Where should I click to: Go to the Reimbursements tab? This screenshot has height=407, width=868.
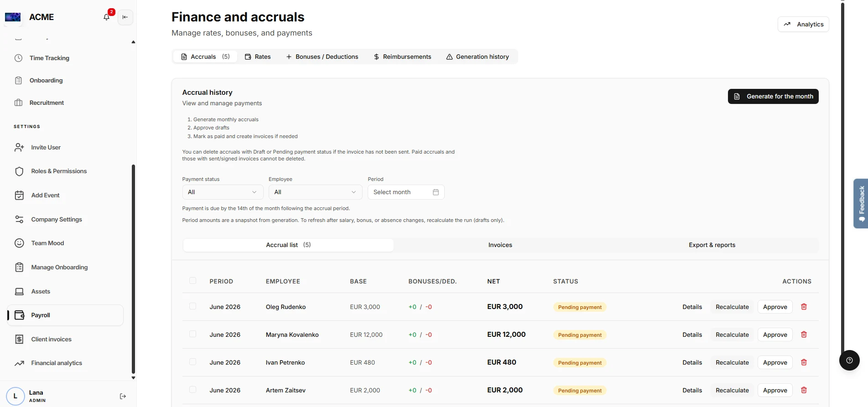click(x=402, y=57)
